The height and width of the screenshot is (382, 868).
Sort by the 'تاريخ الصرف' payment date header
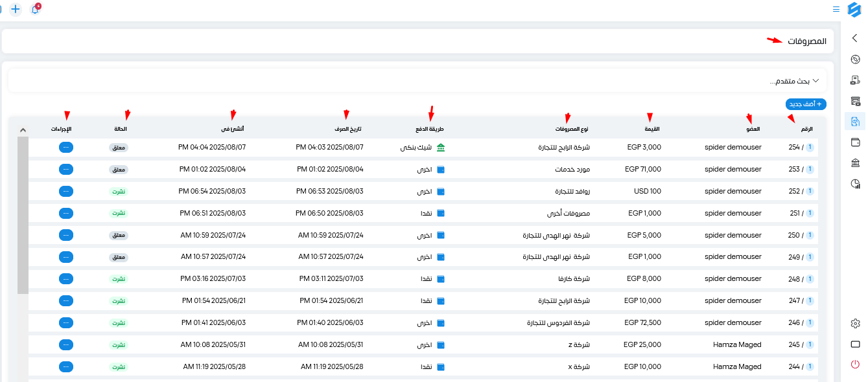pyautogui.click(x=348, y=129)
